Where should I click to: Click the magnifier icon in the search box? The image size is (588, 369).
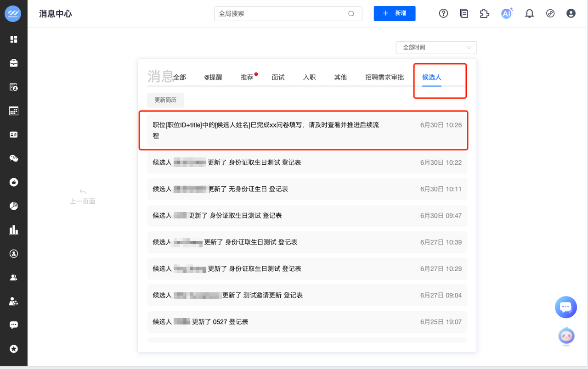351,14
